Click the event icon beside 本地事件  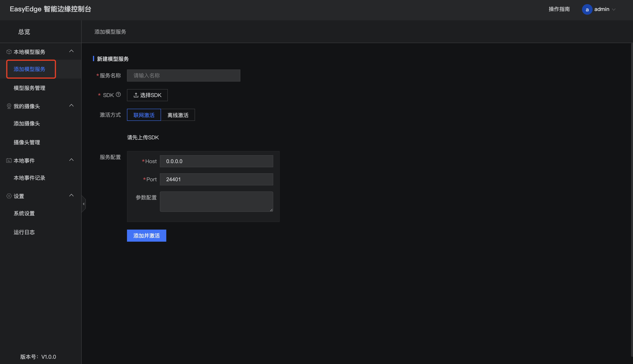tap(9, 160)
